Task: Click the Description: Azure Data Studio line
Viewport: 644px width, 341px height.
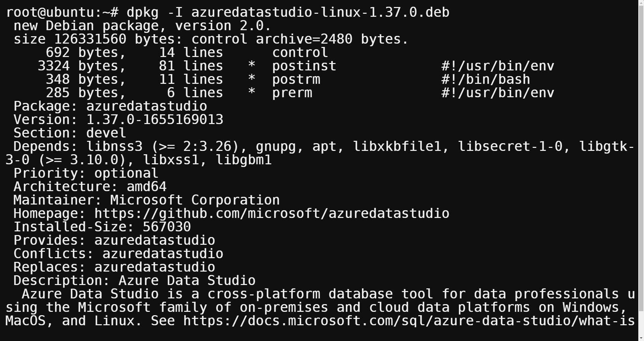Action: pyautogui.click(x=134, y=281)
